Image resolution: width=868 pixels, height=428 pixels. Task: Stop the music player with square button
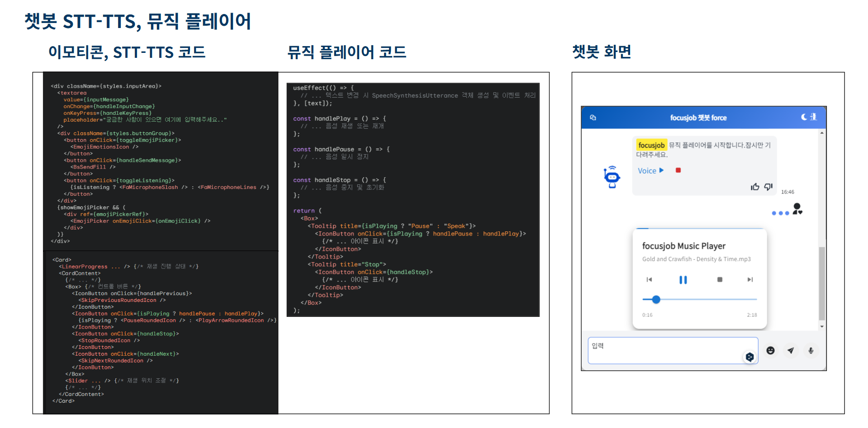(720, 280)
